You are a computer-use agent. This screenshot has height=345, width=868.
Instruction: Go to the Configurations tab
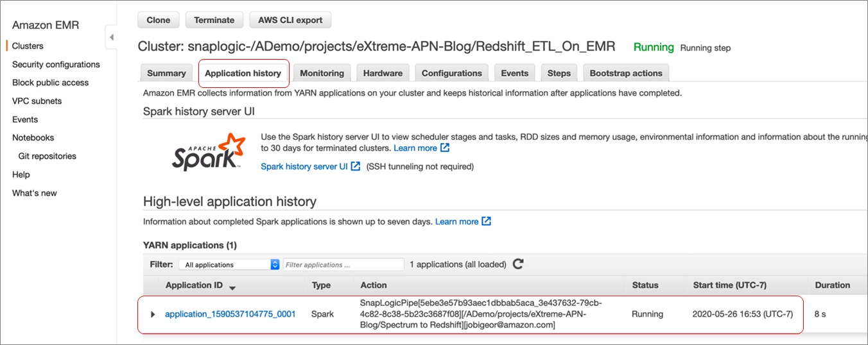pyautogui.click(x=452, y=73)
